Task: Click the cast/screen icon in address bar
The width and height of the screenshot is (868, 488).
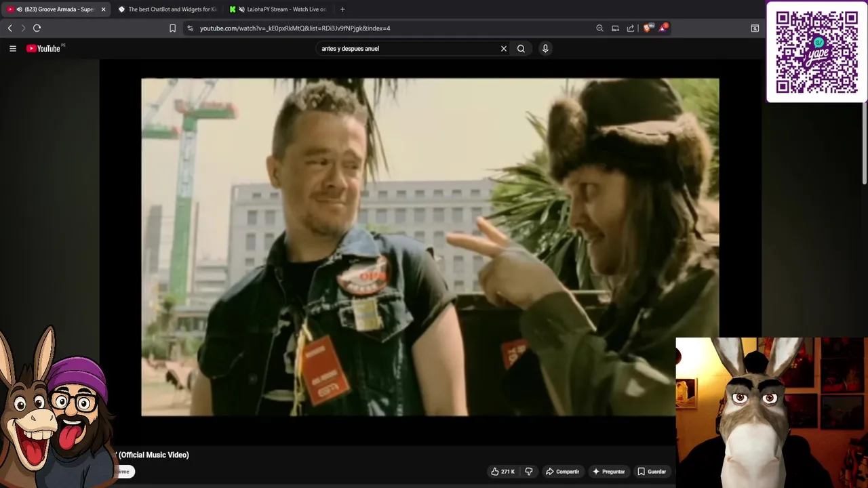Action: (615, 28)
